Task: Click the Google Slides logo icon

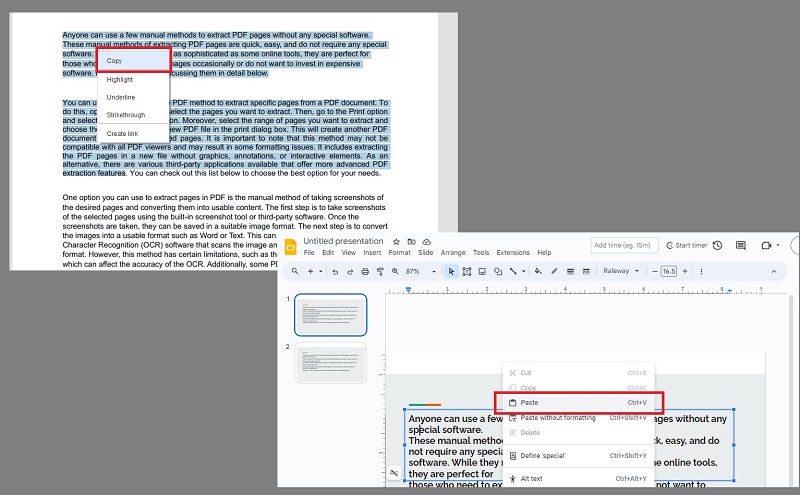Action: point(290,246)
